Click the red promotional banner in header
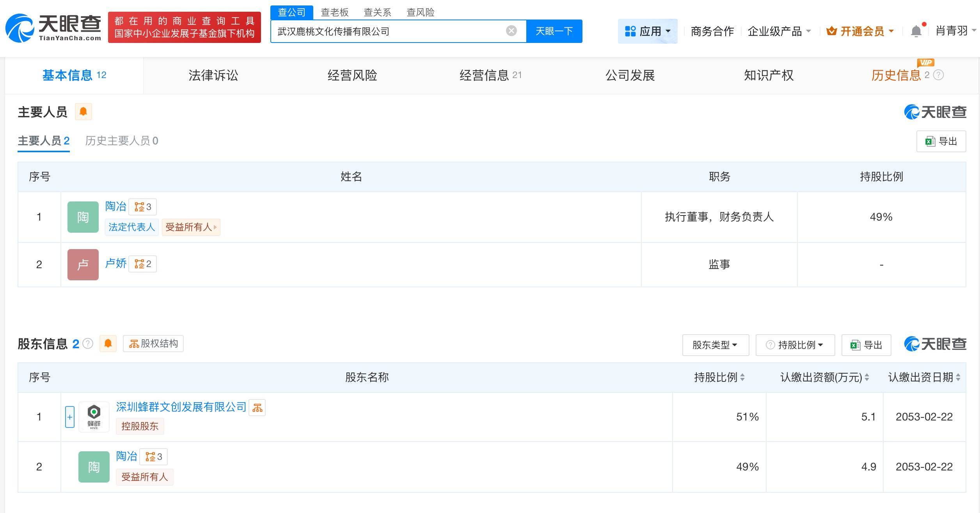The height and width of the screenshot is (513, 980). click(x=185, y=27)
